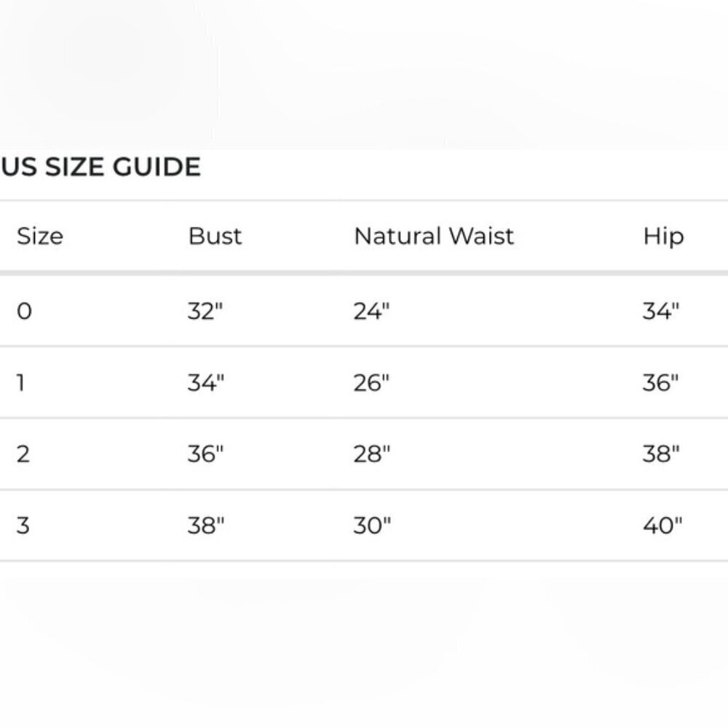Select the Natural Waist column header

coord(434,237)
